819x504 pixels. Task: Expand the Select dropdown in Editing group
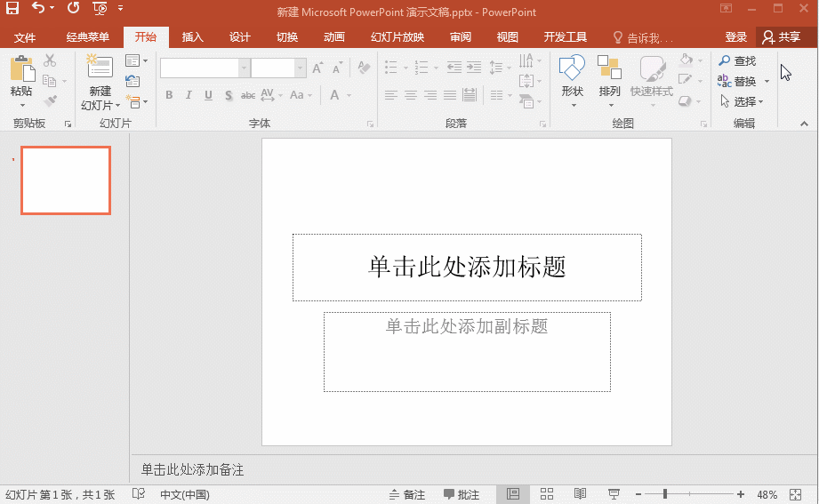761,102
